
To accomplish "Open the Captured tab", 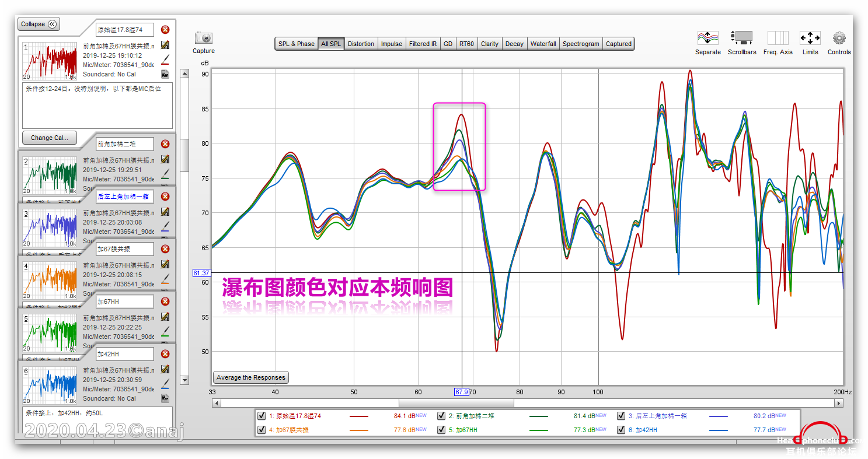I will pyautogui.click(x=619, y=44).
